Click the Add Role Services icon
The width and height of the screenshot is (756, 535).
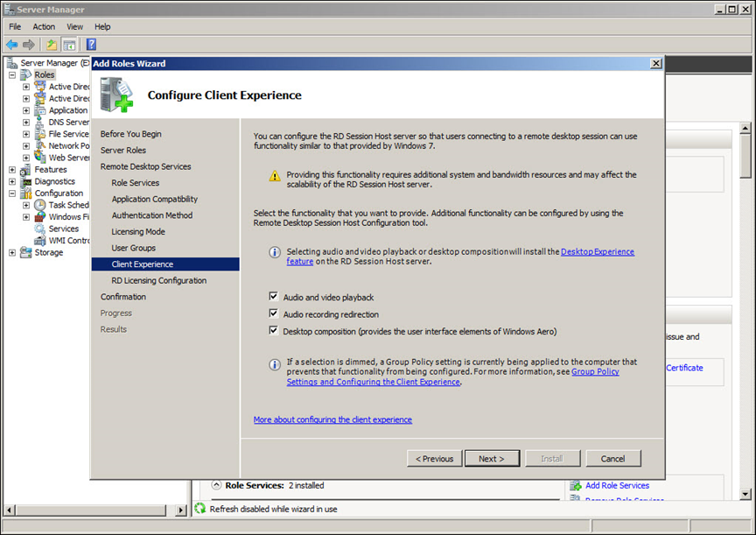coord(576,485)
